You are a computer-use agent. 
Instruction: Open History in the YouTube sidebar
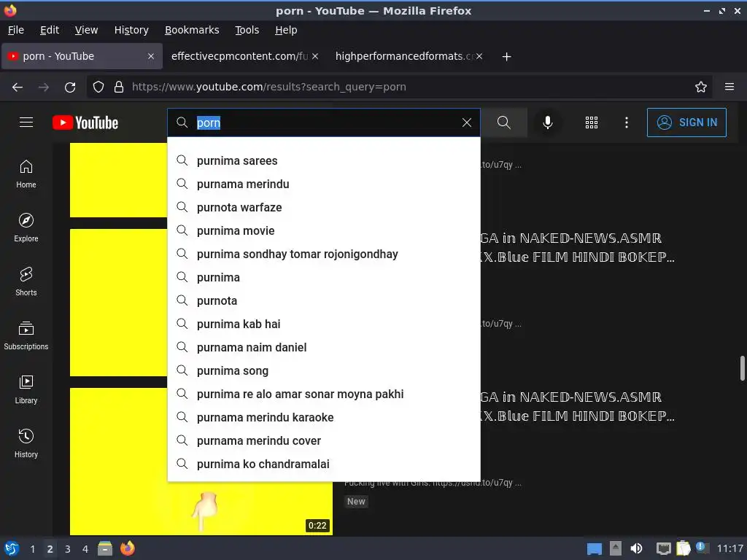[26, 443]
